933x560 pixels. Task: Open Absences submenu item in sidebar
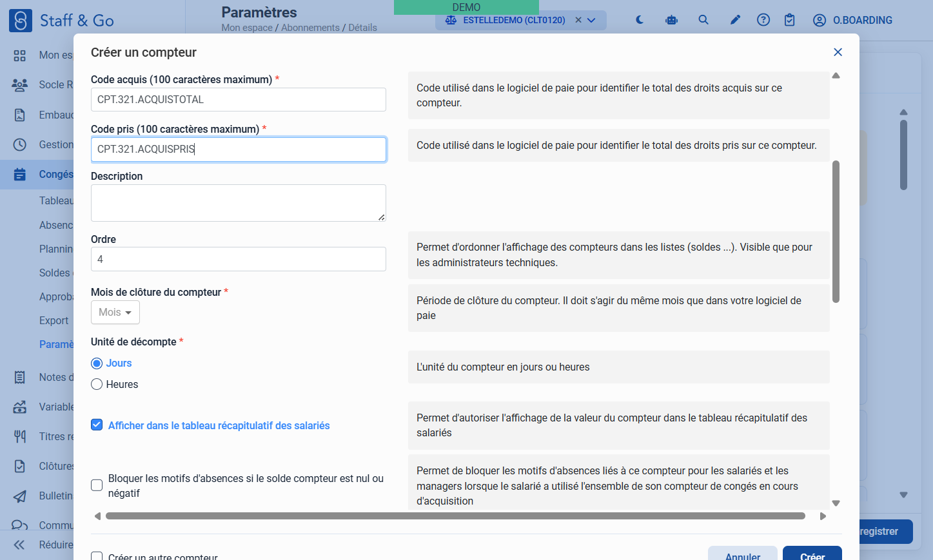(x=56, y=225)
